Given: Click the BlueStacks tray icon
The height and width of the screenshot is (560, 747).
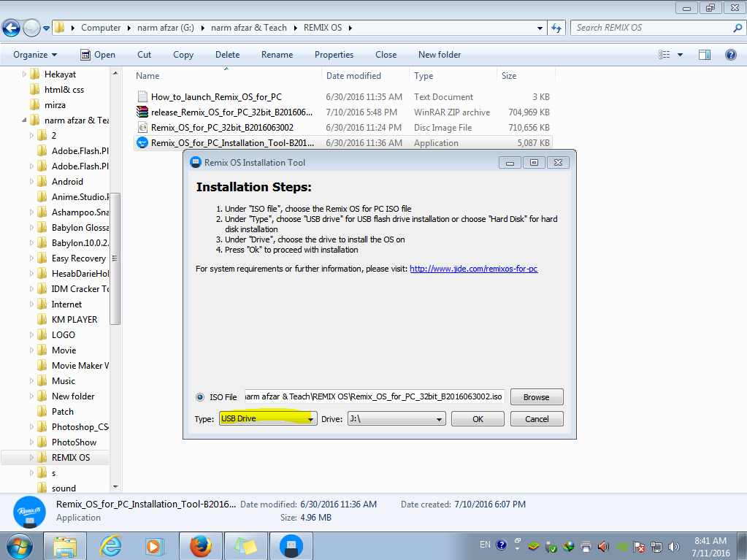Looking at the screenshot, I should click(x=534, y=546).
